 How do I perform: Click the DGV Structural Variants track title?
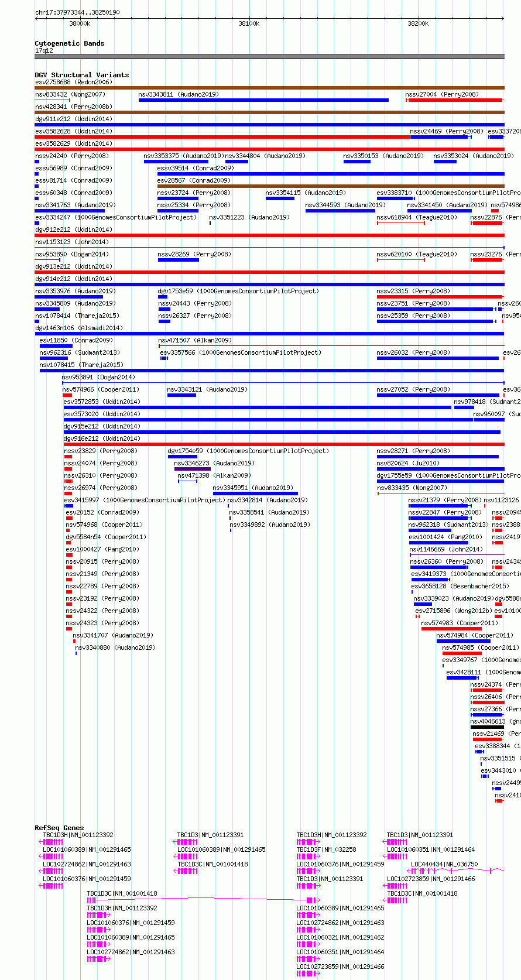[82, 75]
